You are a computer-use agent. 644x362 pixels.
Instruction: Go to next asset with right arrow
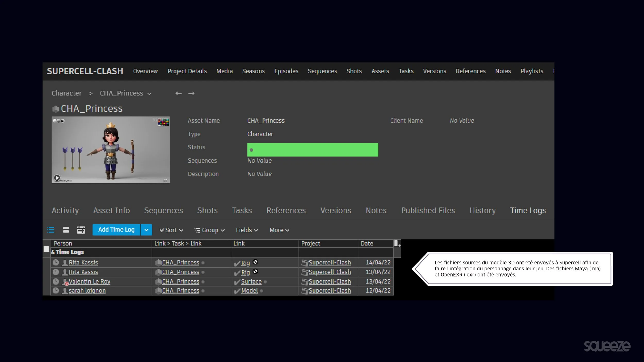[x=191, y=93]
